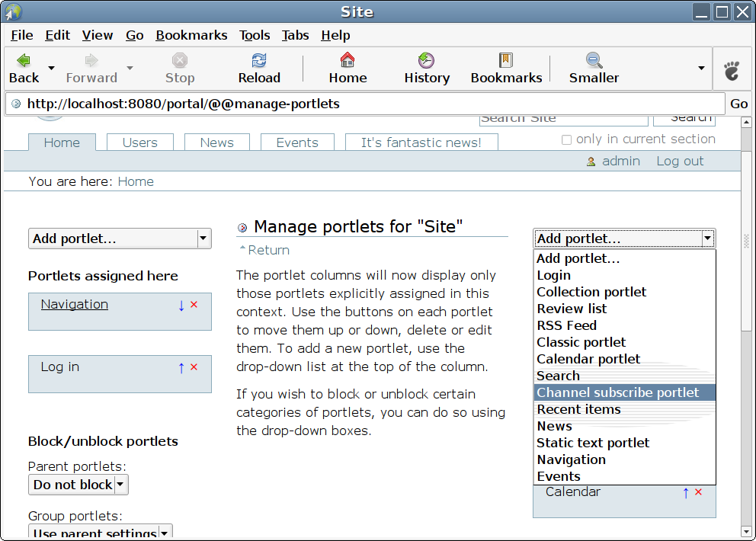756x541 pixels.
Task: Click the Reload toolbar icon
Action: pyautogui.click(x=259, y=61)
